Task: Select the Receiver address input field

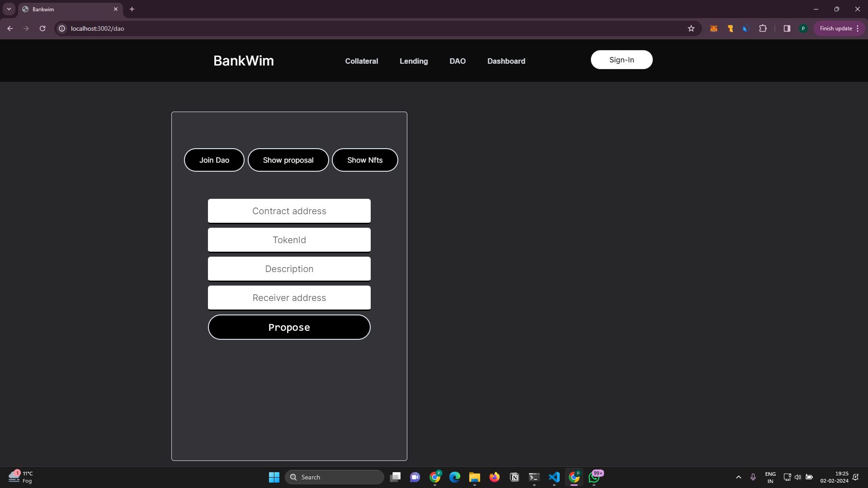Action: point(289,297)
